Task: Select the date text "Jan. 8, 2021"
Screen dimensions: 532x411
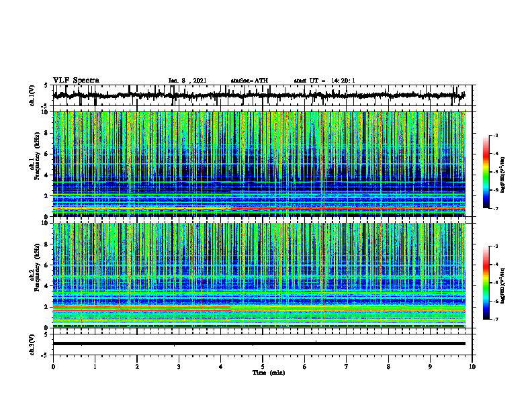Action: pyautogui.click(x=187, y=81)
